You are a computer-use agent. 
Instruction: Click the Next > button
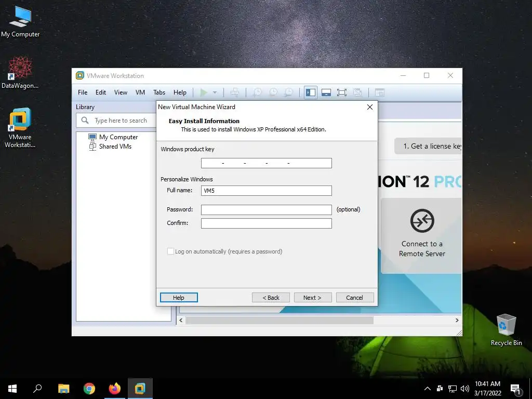[312, 298]
